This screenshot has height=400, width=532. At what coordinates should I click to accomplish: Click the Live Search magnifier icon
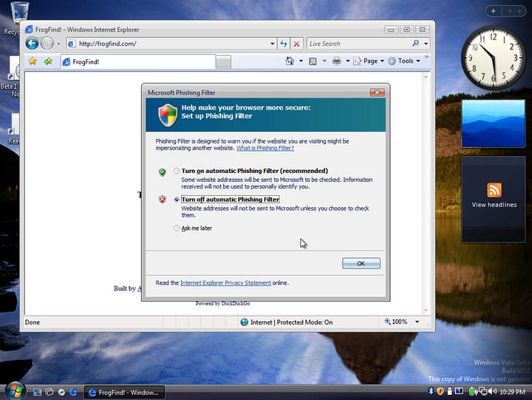point(415,43)
